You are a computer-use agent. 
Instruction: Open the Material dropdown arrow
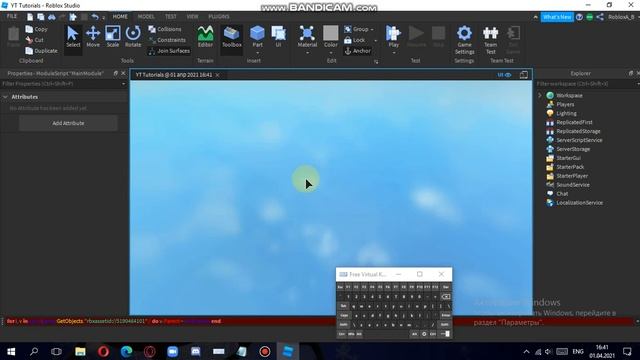tap(307, 53)
